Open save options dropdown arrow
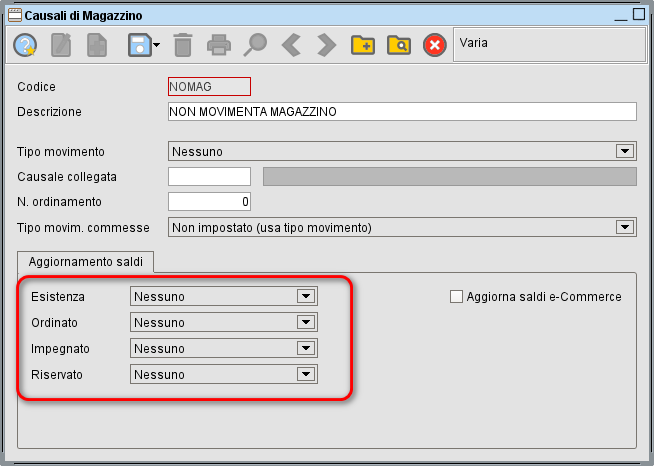 point(156,46)
